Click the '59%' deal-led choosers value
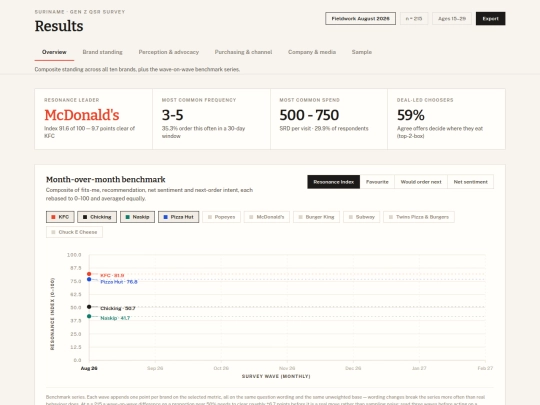 411,115
